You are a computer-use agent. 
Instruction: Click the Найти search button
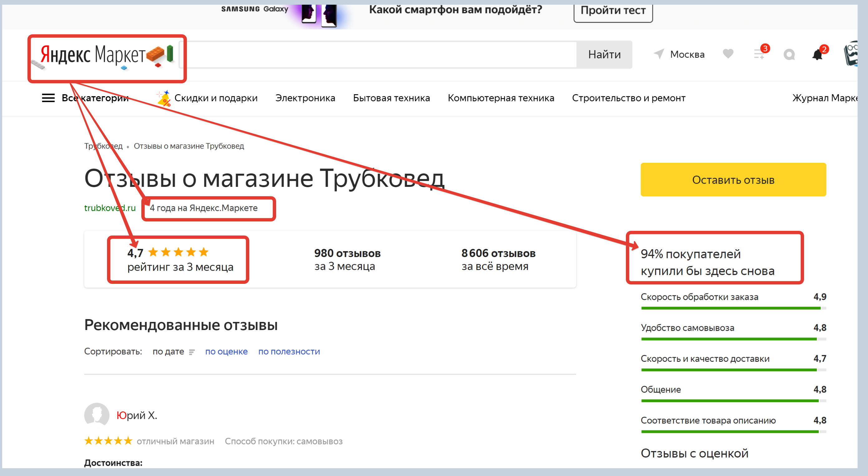(604, 55)
